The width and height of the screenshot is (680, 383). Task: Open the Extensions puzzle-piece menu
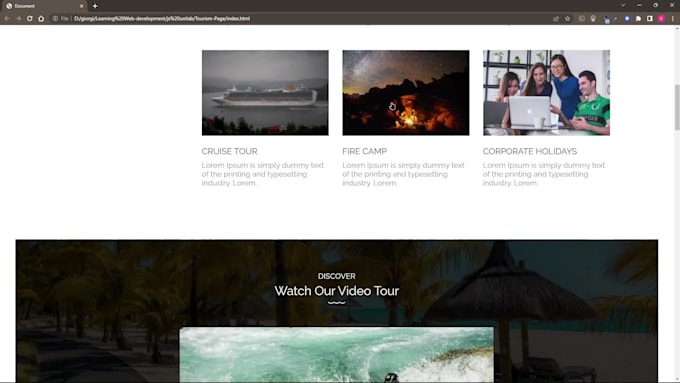click(x=638, y=19)
